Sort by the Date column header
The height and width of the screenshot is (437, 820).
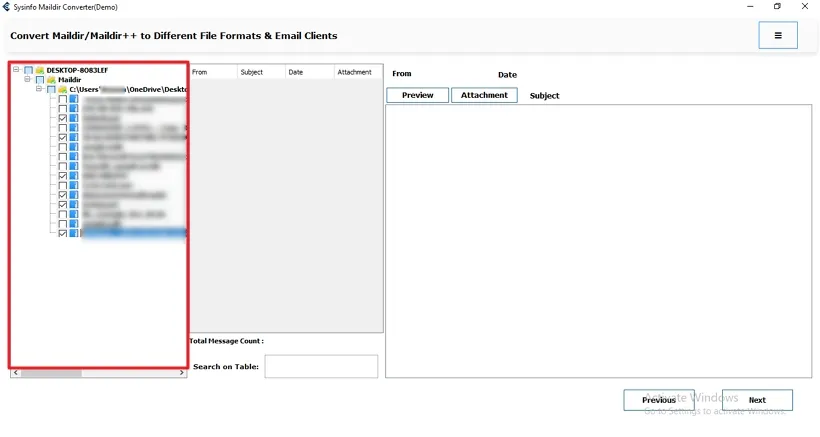(310, 72)
